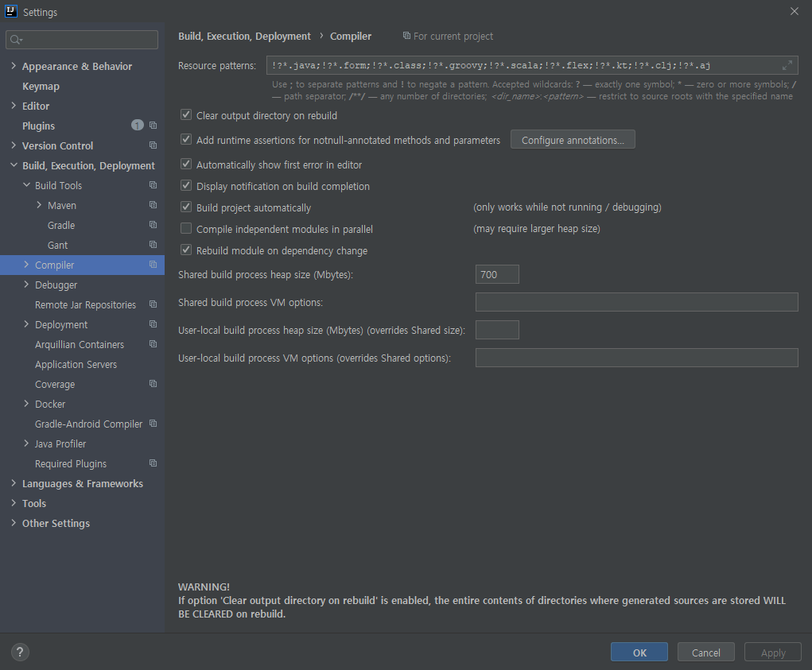The width and height of the screenshot is (812, 670).
Task: Toggle Automatically show first error in editor
Action: coord(186,164)
